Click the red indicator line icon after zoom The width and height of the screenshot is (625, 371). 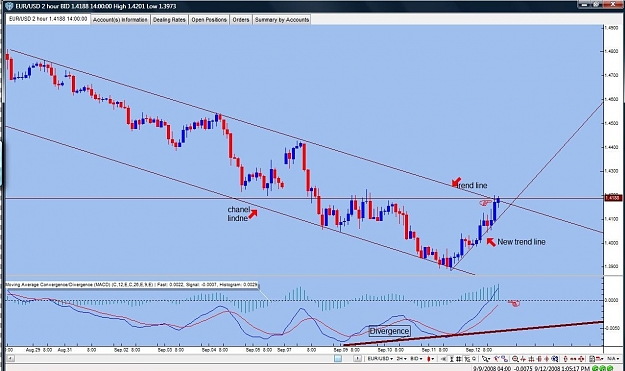point(523,359)
